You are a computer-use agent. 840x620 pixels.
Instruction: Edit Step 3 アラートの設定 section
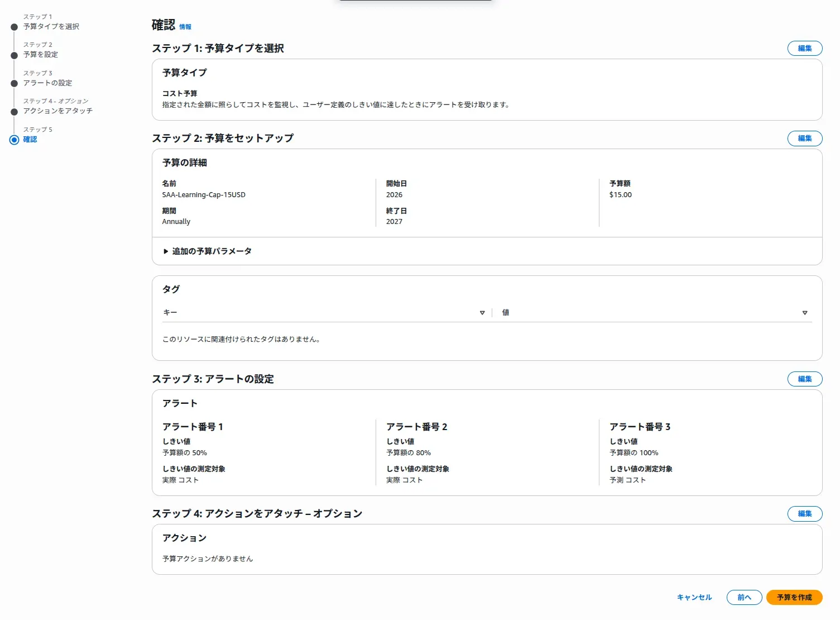pos(805,379)
